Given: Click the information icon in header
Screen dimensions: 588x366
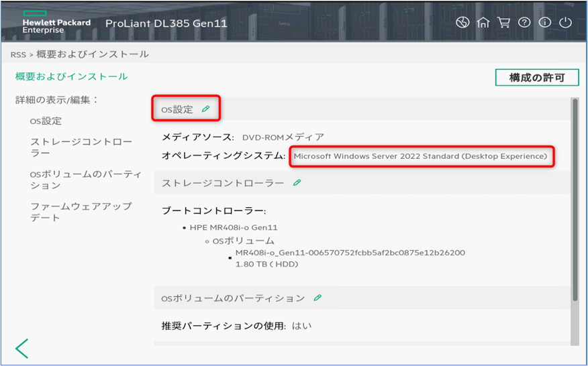Looking at the screenshot, I should pos(544,23).
